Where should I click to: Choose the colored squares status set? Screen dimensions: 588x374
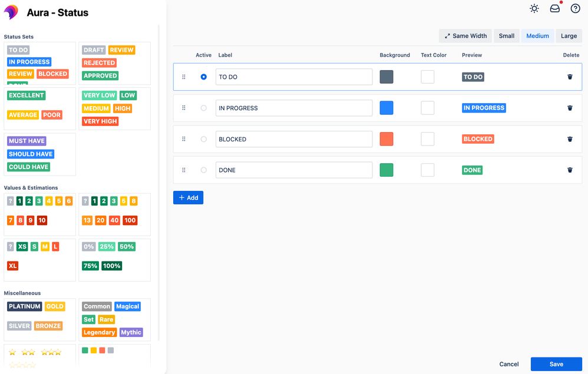(115, 356)
